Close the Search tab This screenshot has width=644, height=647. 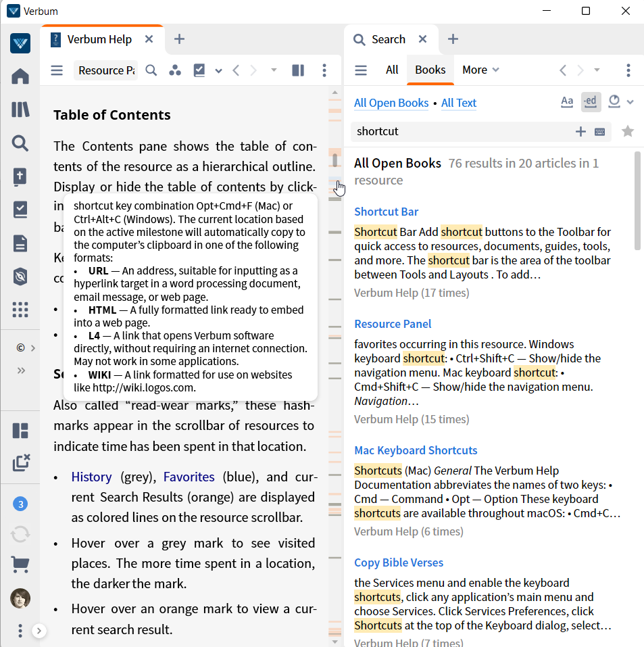pos(422,39)
